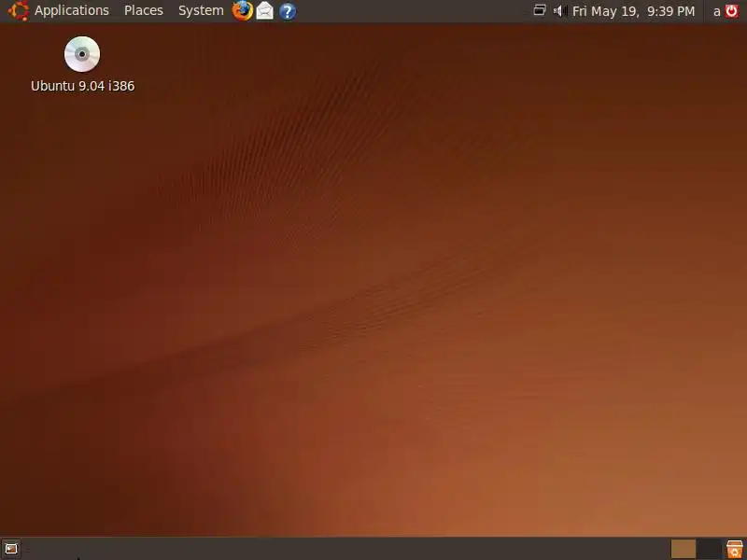Image resolution: width=747 pixels, height=560 pixels.
Task: Switch to the first workspace
Action: (x=684, y=549)
